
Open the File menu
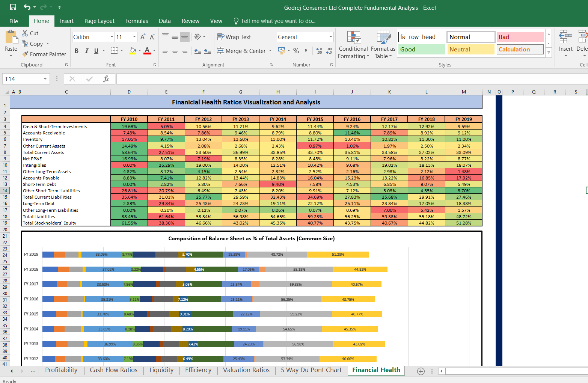coord(14,21)
